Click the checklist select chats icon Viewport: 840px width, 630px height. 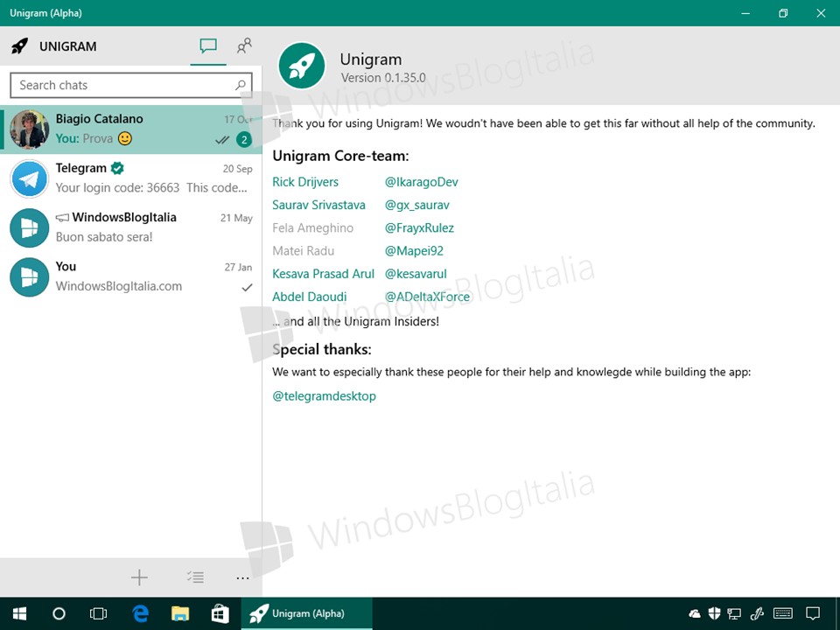tap(195, 577)
